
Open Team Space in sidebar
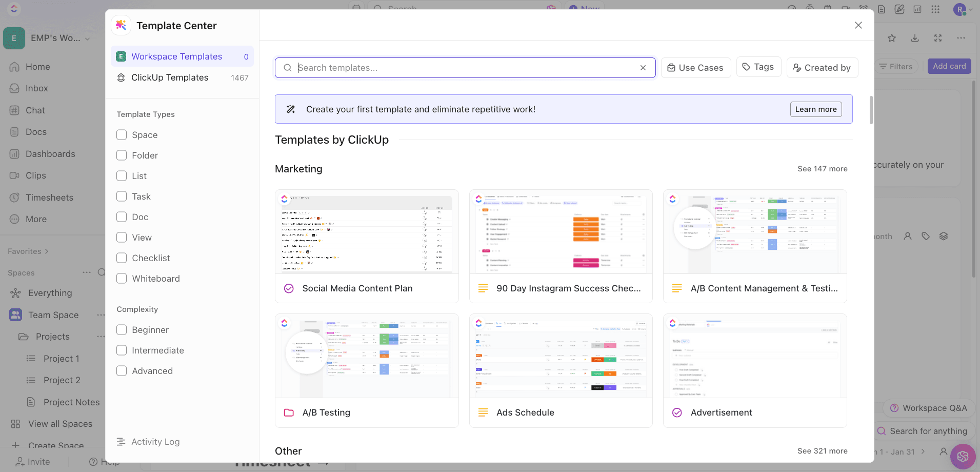coord(53,315)
